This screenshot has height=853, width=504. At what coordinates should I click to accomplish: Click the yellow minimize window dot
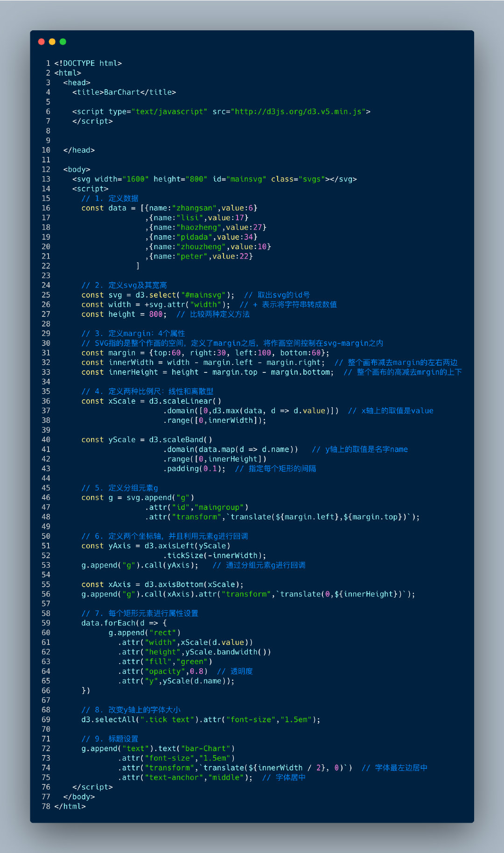(x=52, y=42)
